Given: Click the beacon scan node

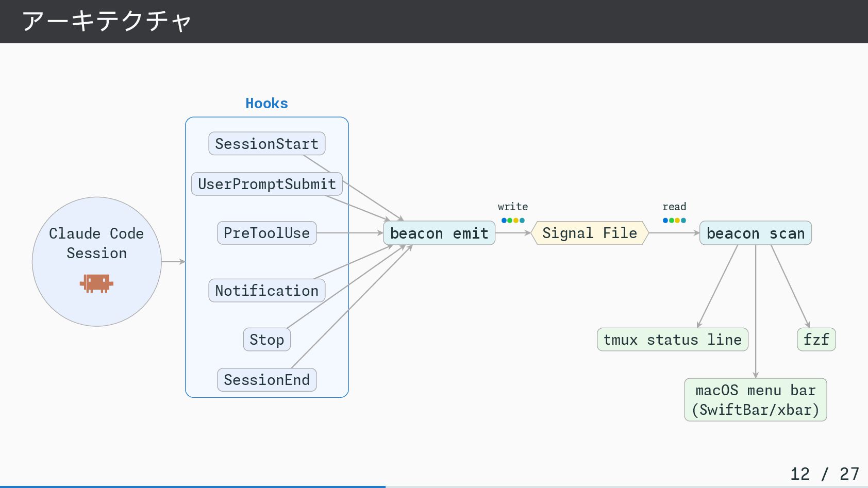Looking at the screenshot, I should [755, 233].
